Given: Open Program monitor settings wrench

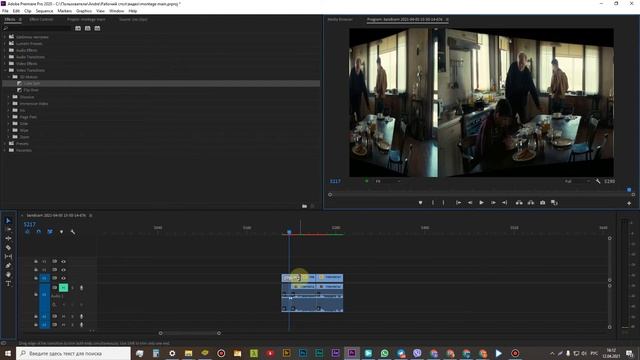Looking at the screenshot, I should (598, 181).
